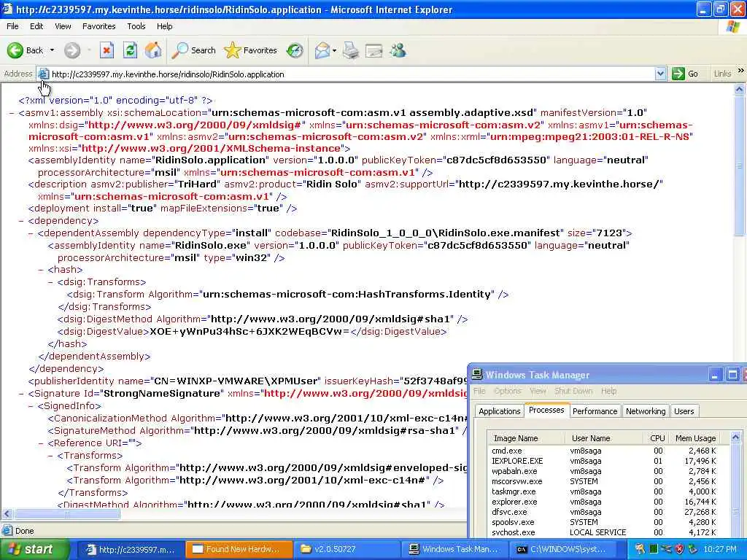Collapse the SignedInfo XML node

31,406
